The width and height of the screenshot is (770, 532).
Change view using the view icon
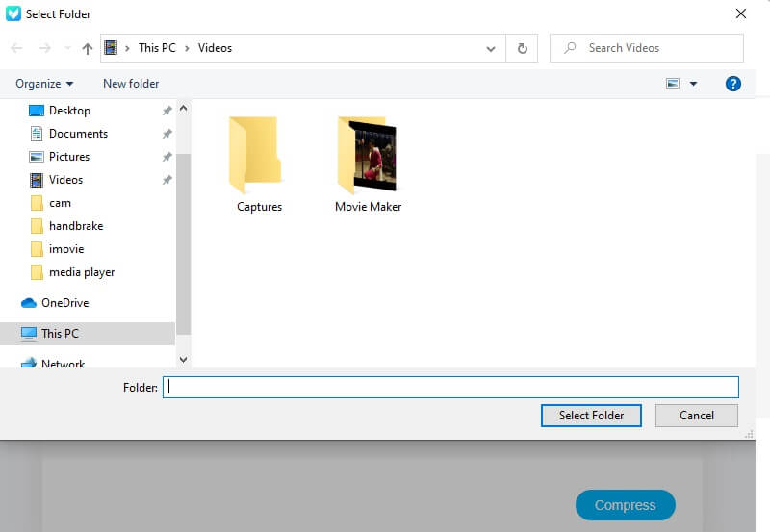click(673, 84)
